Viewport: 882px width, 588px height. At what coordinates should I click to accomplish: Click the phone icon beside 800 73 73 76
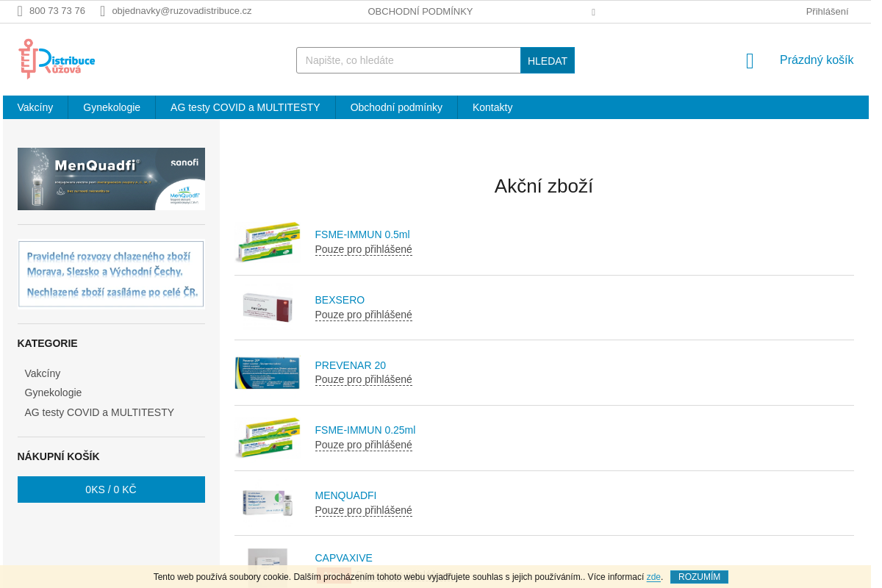tap(20, 11)
